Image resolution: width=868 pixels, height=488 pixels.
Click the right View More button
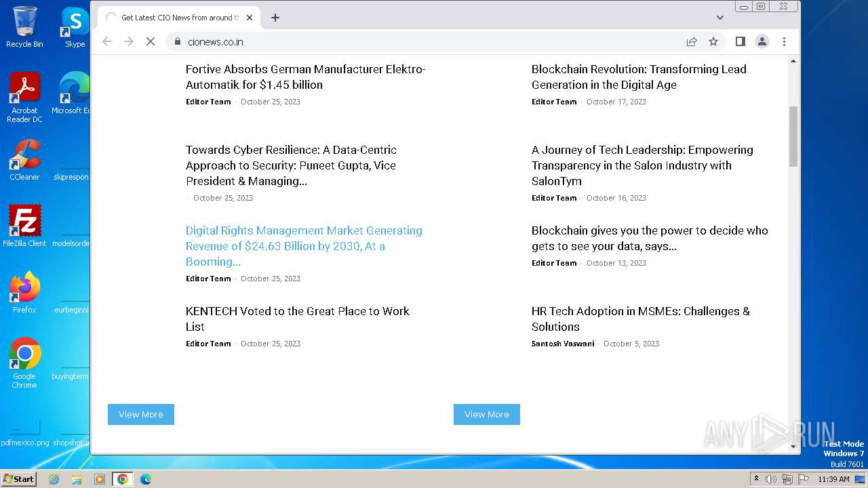(x=487, y=414)
